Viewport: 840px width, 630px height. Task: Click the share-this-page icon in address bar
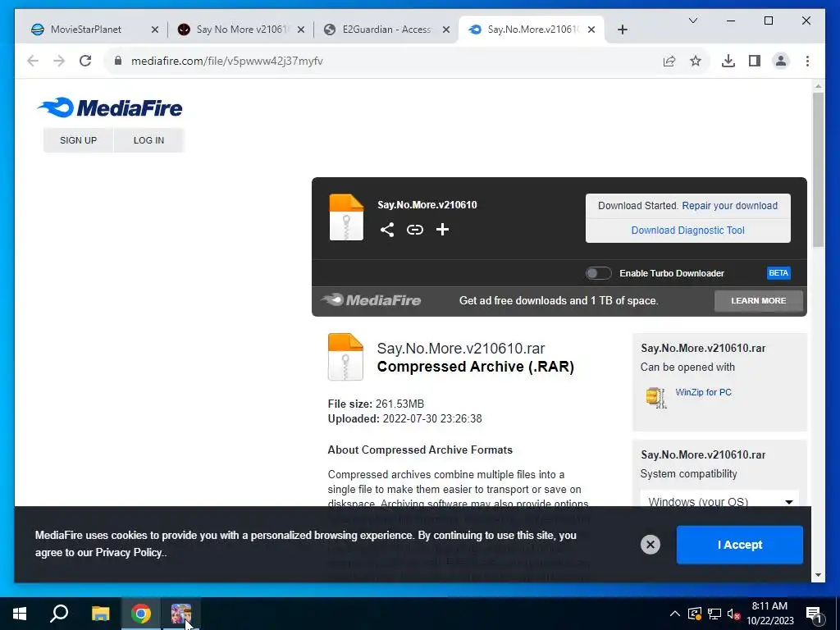(669, 61)
